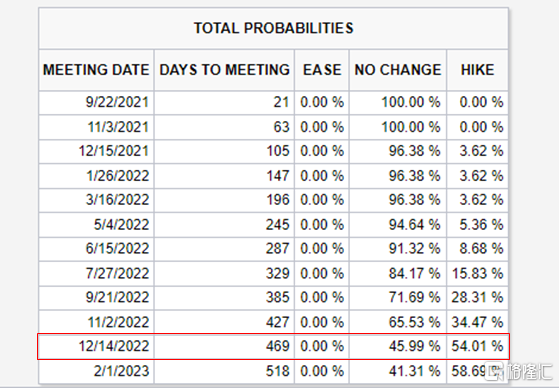Select the MEETING DATE column header
Viewport: 559px width, 388px height.
point(96,70)
